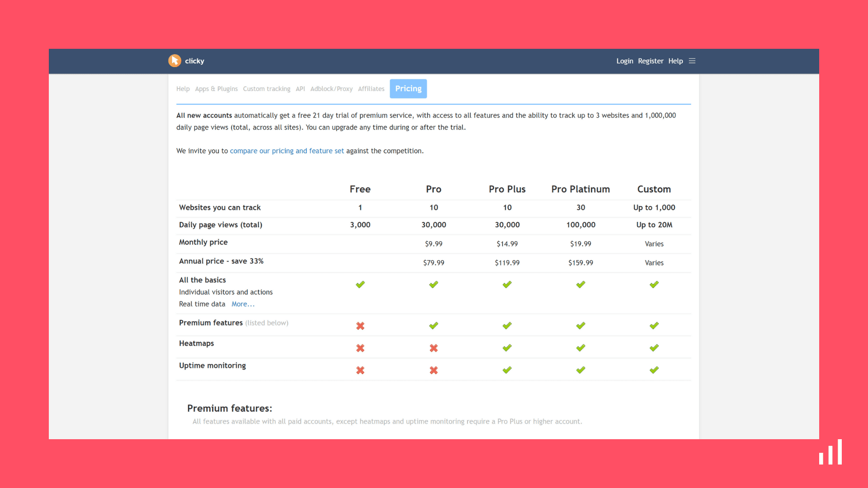Open the Apps & Plugins tab
This screenshot has height=488, width=868.
tap(216, 89)
